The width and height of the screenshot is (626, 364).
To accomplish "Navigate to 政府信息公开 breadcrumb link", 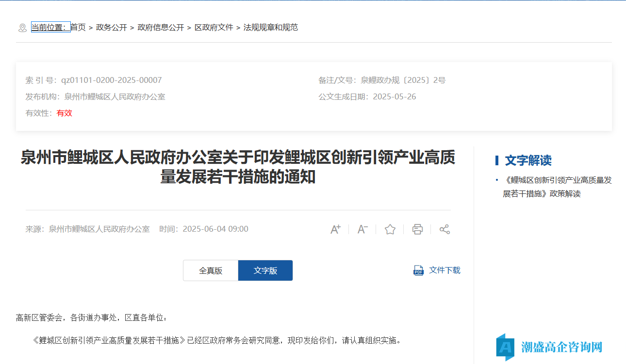I will [x=161, y=28].
